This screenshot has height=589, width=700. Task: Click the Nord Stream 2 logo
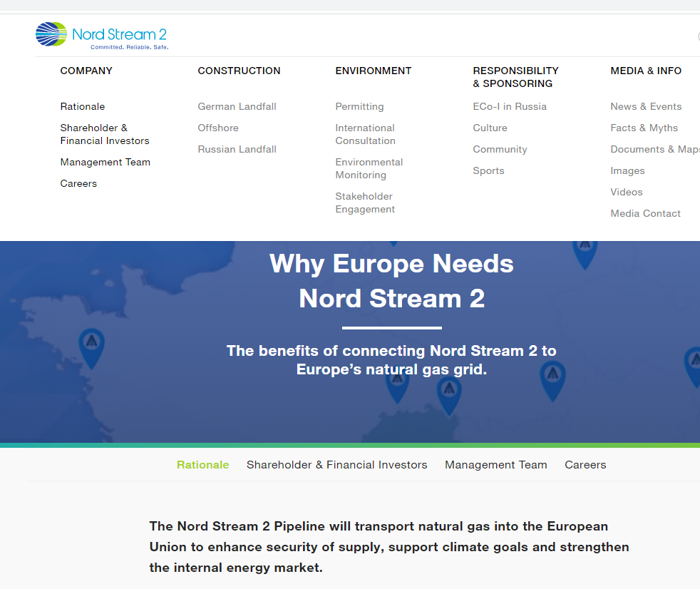(102, 35)
